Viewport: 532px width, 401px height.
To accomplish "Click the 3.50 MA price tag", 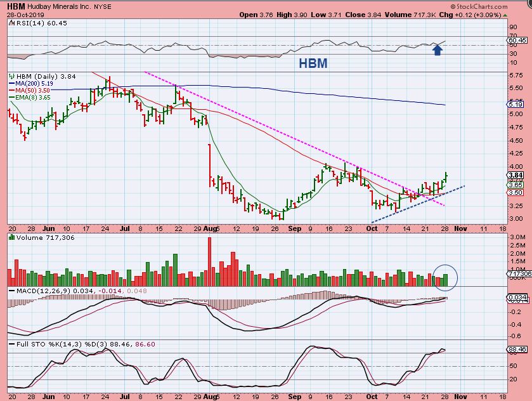I will (516, 192).
